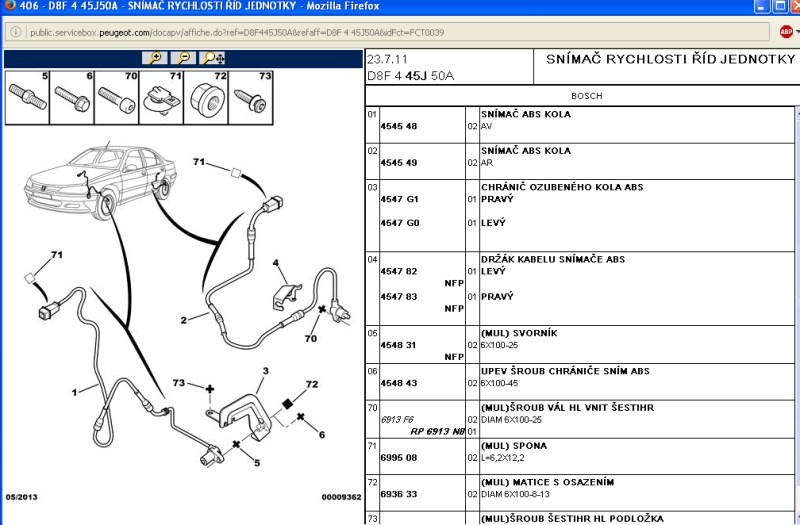800x525 pixels.
Task: Click the car illustration in the diagram
Action: pyautogui.click(x=101, y=181)
